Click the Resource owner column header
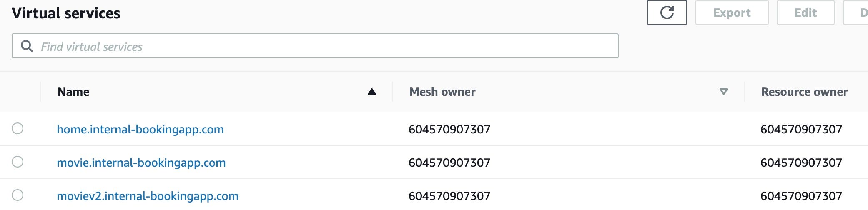Viewport: 868px width, 210px height. click(x=804, y=92)
